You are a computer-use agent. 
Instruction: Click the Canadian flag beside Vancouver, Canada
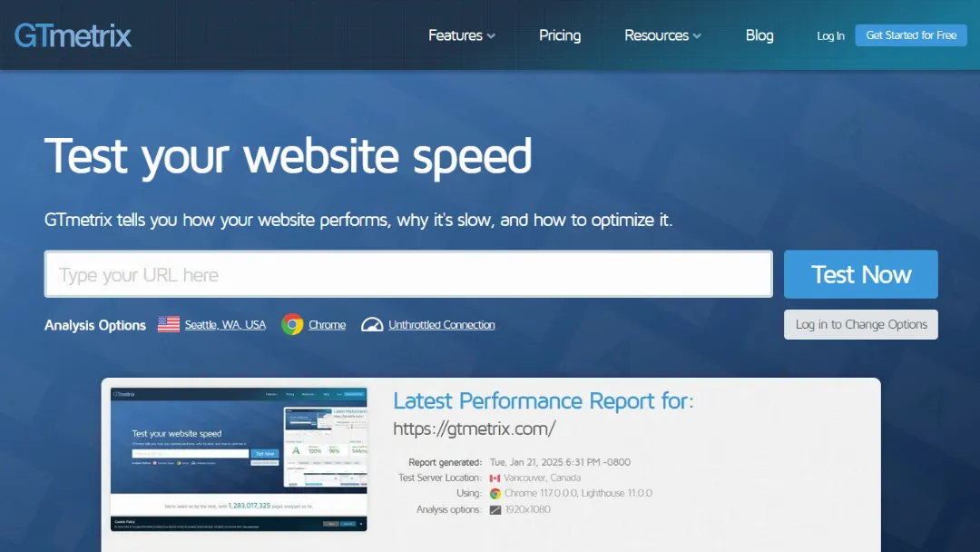coord(495,477)
